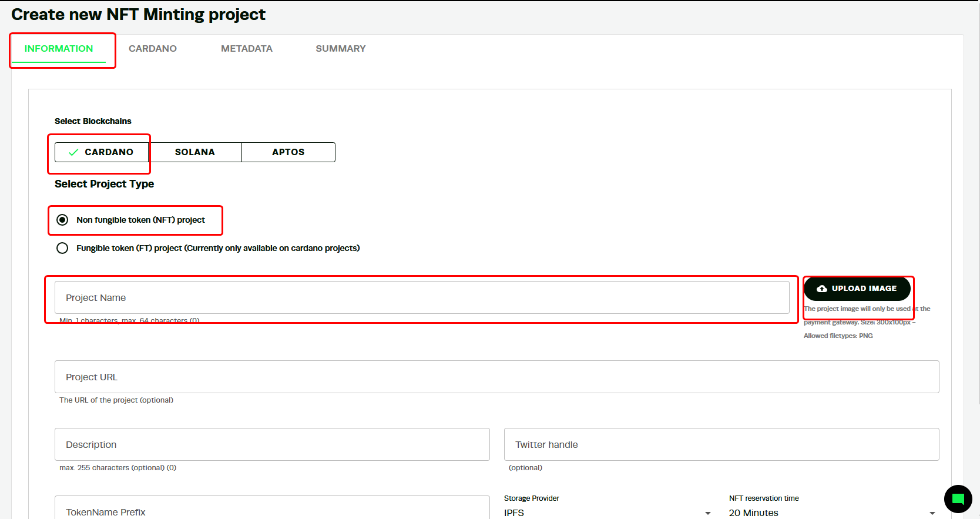Click the 20 Minutes reservation value
This screenshot has height=519, width=980.
tap(753, 513)
